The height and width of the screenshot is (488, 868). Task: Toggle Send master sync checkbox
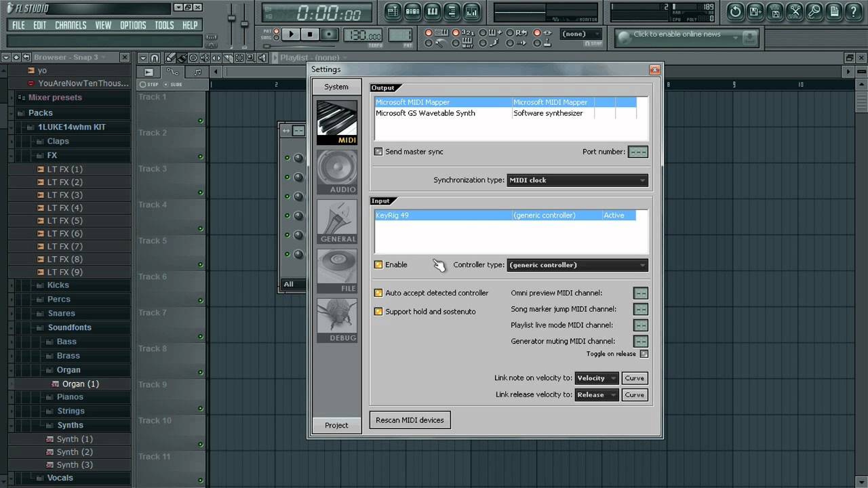(378, 152)
